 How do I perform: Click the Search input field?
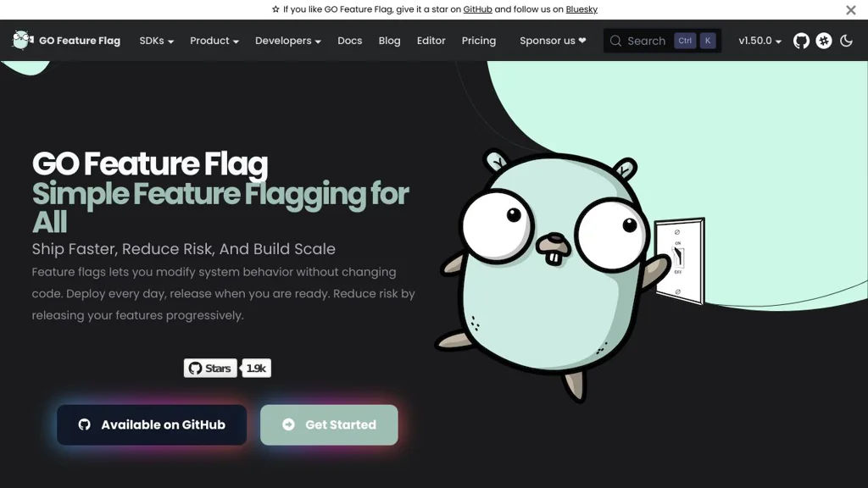coord(662,41)
